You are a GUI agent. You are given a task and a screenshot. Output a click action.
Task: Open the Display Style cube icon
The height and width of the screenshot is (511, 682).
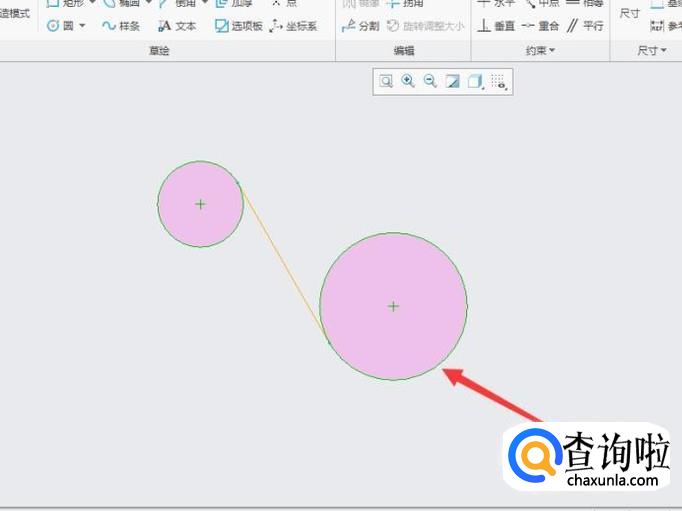tap(475, 81)
